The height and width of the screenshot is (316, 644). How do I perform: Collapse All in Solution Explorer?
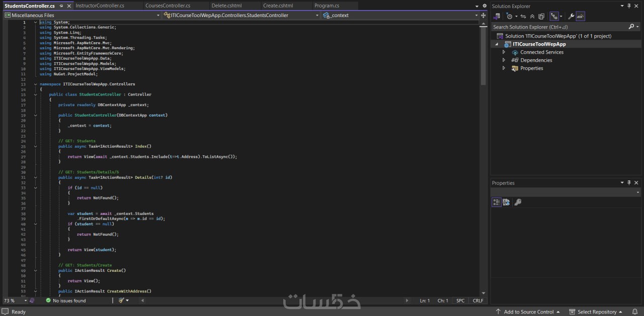click(x=532, y=16)
